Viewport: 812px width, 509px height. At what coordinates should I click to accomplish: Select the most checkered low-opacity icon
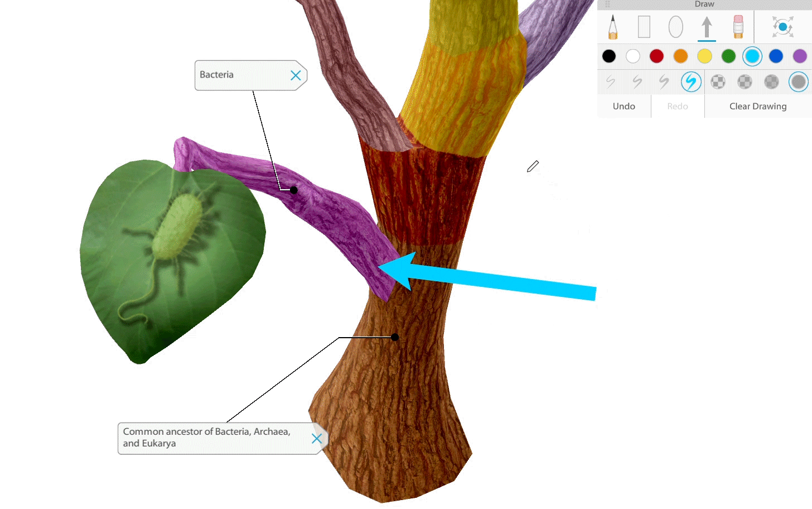click(718, 81)
